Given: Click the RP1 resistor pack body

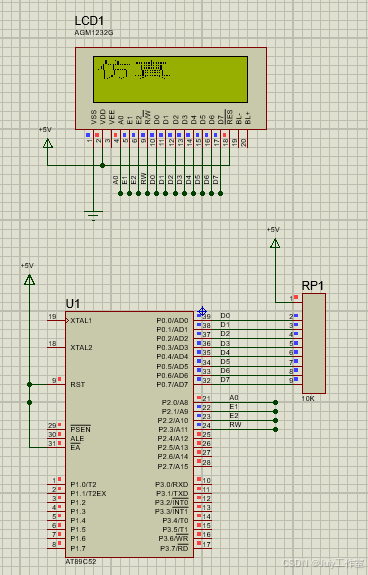Looking at the screenshot, I should (x=314, y=343).
